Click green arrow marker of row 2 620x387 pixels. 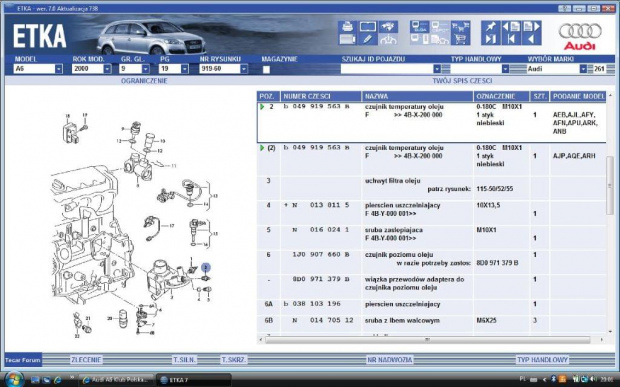pyautogui.click(x=262, y=107)
